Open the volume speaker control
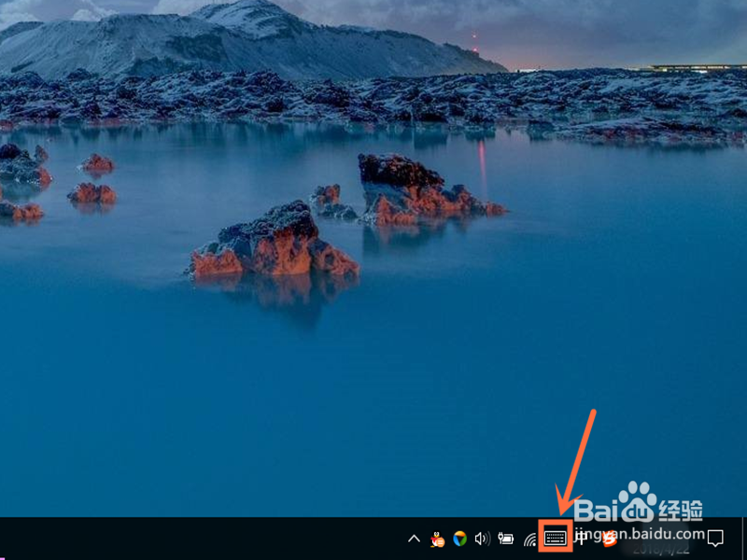The height and width of the screenshot is (560, 747). click(482, 539)
